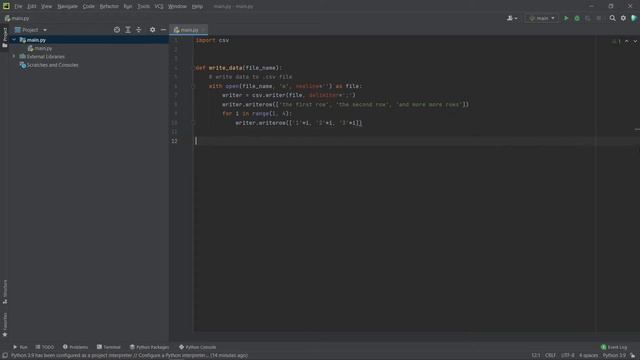Expand External Libraries node
The image size is (640, 360).
pyautogui.click(x=14, y=56)
